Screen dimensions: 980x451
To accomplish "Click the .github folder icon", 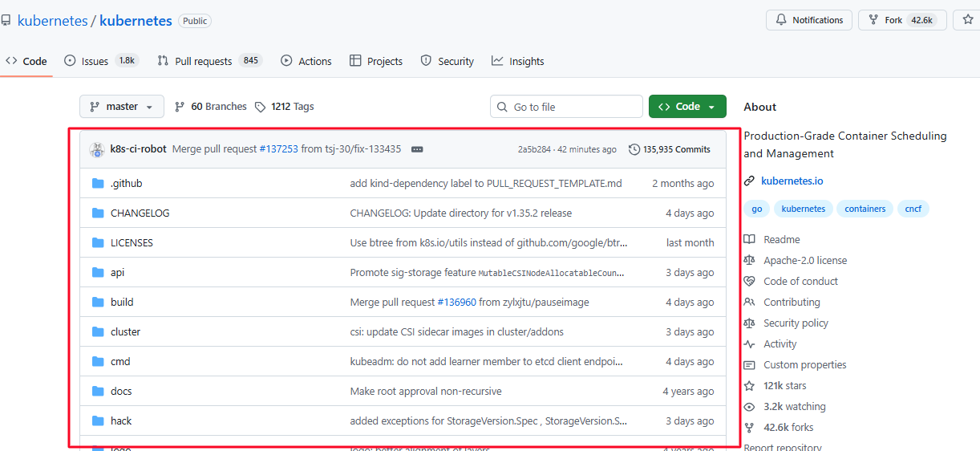I will [x=98, y=184].
